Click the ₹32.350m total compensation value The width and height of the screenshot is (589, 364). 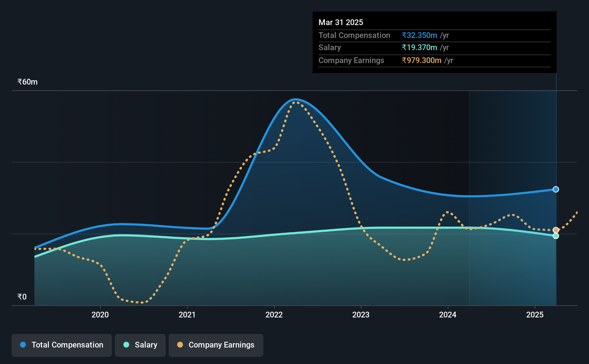pyautogui.click(x=419, y=35)
